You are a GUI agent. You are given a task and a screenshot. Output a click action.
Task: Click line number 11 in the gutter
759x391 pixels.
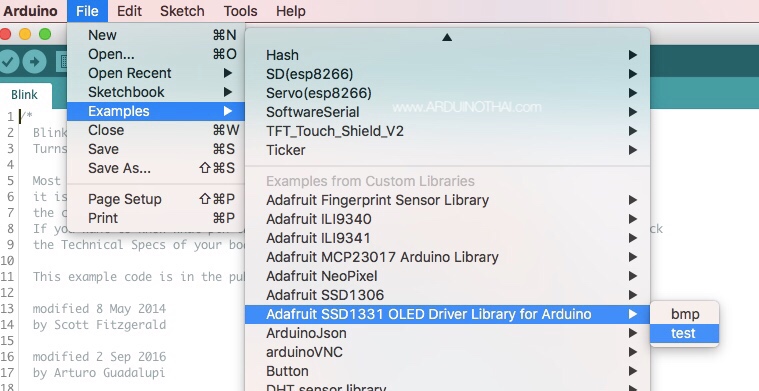pyautogui.click(x=7, y=277)
